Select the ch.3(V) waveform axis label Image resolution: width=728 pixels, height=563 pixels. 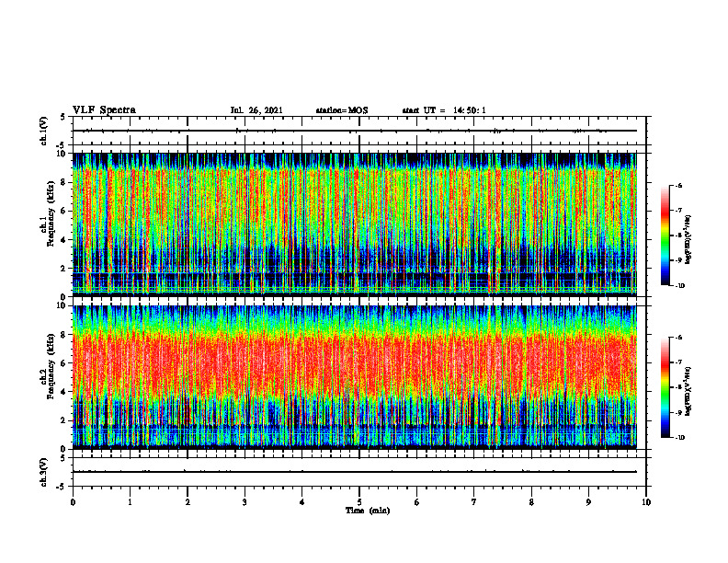[43, 472]
